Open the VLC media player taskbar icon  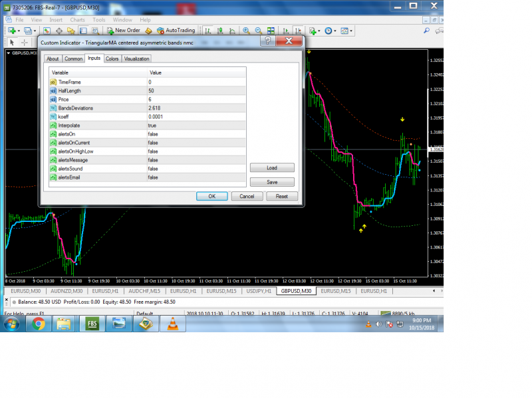(x=173, y=324)
